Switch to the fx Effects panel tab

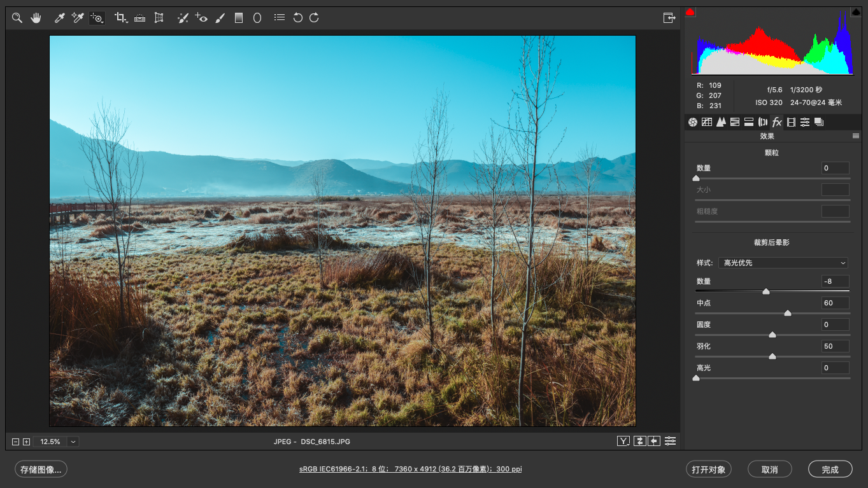[x=777, y=122]
